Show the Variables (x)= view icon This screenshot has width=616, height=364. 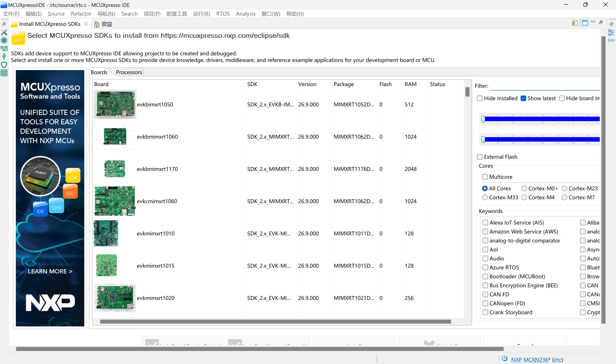pos(611,40)
